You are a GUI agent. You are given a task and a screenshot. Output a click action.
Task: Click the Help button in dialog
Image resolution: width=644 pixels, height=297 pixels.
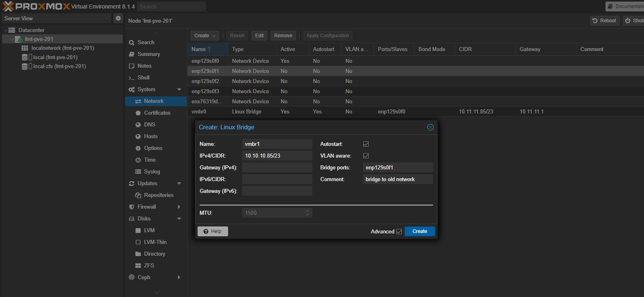pyautogui.click(x=213, y=231)
